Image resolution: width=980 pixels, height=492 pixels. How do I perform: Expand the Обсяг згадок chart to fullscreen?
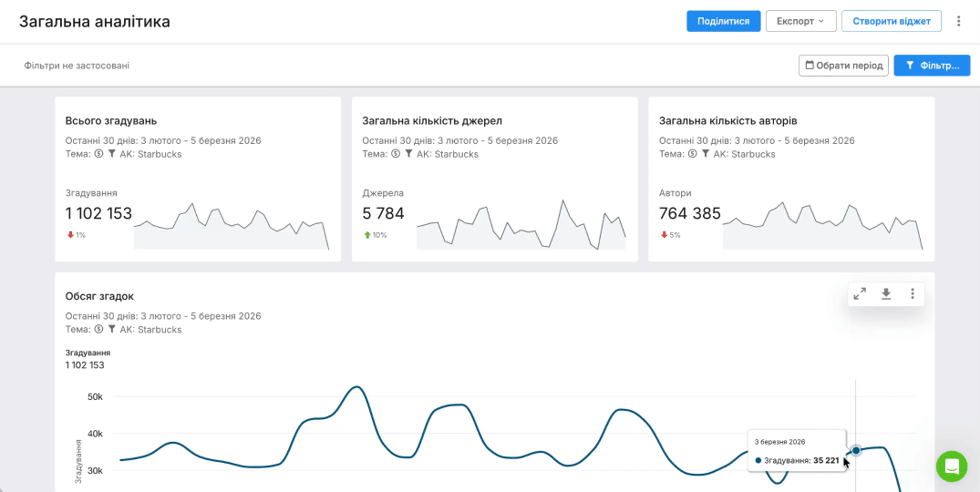pos(859,293)
